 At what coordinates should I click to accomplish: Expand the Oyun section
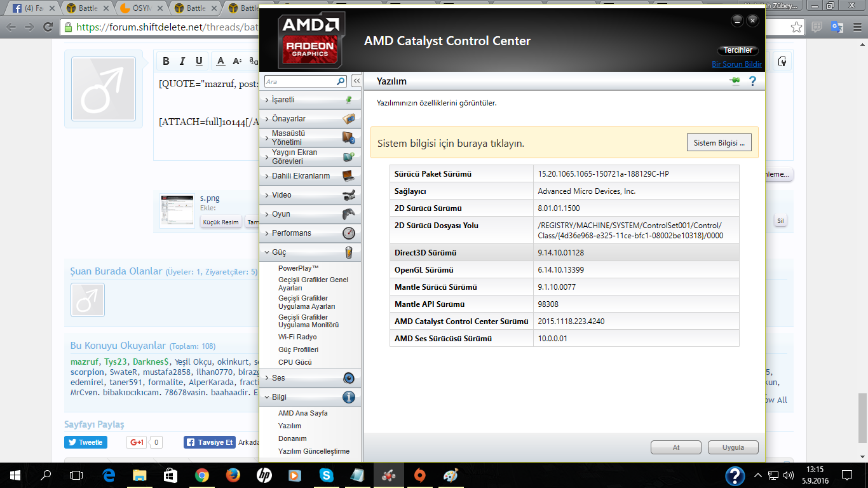coord(310,214)
